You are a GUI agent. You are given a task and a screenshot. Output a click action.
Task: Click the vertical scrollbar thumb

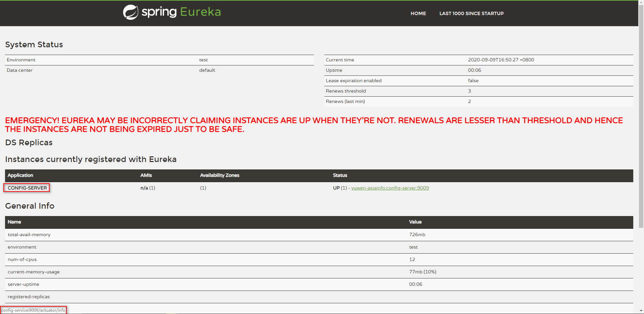pos(641,116)
